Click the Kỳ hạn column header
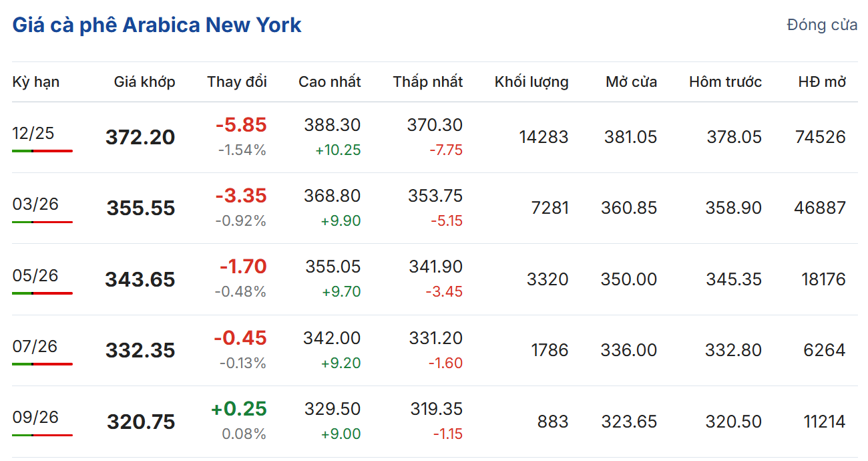This screenshot has width=868, height=461. coord(36,82)
